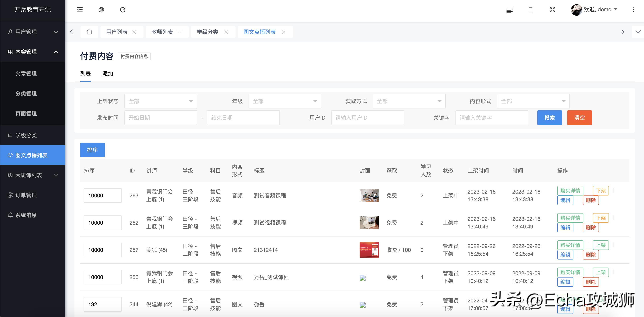Open 系统消息 via its bell icon
This screenshot has height=317, width=644.
[x=10, y=215]
